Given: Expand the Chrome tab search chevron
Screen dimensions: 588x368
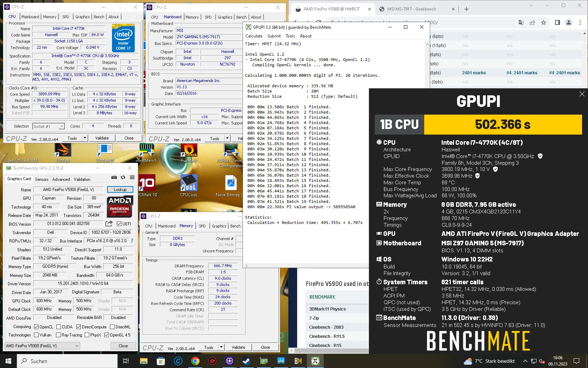Looking at the screenshot, I should click(x=531, y=6).
